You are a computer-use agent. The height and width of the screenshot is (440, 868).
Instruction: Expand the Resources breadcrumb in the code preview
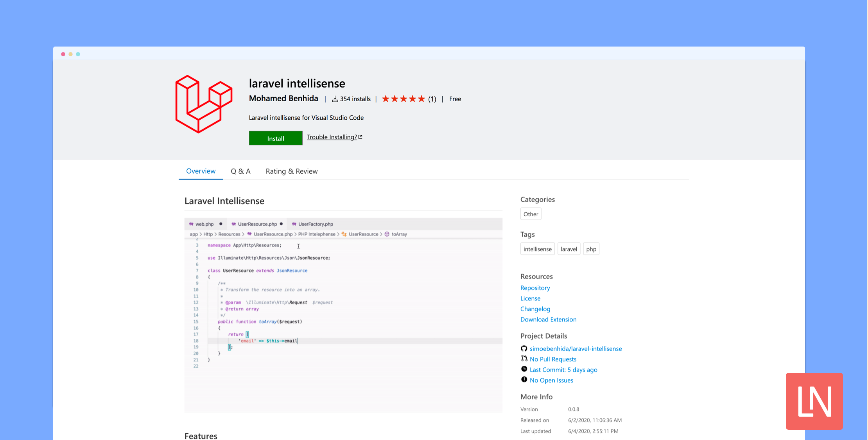point(230,234)
